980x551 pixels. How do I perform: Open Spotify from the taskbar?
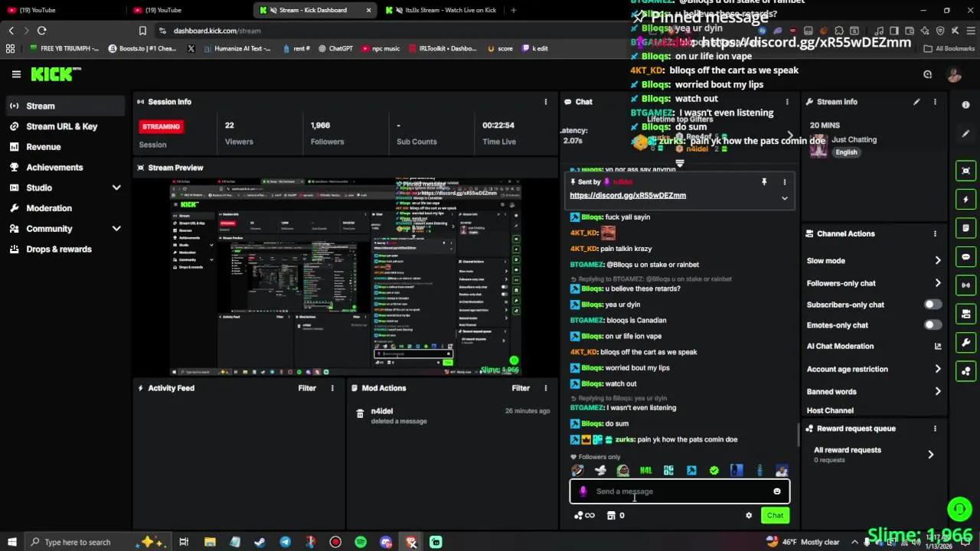pyautogui.click(x=361, y=542)
